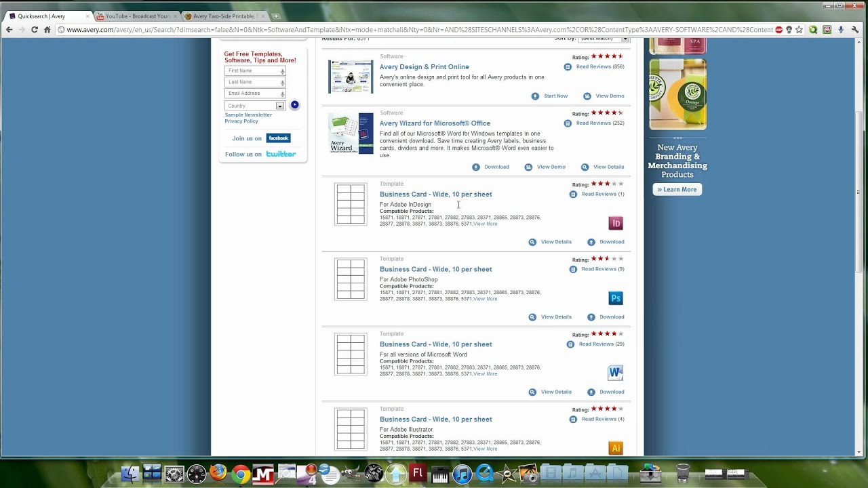This screenshot has width=868, height=488.
Task: Open the Facebook logo link
Action: (x=278, y=138)
